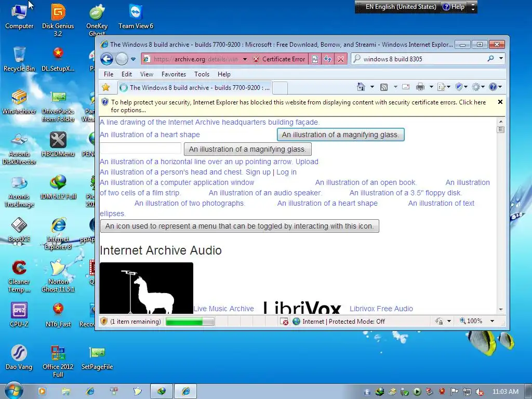Viewport: 532px width, 399px height.
Task: Close the security information bar
Action: [x=500, y=102]
